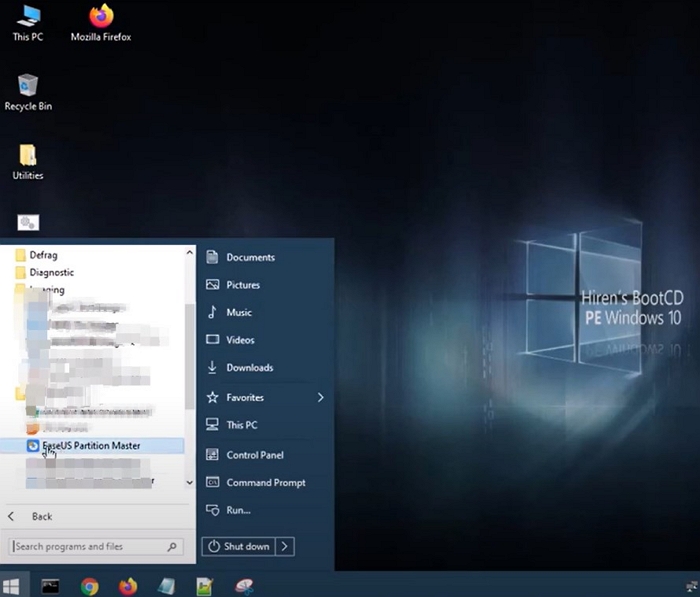700x597 pixels.
Task: Open Google Chrome from the taskbar
Action: (x=90, y=585)
